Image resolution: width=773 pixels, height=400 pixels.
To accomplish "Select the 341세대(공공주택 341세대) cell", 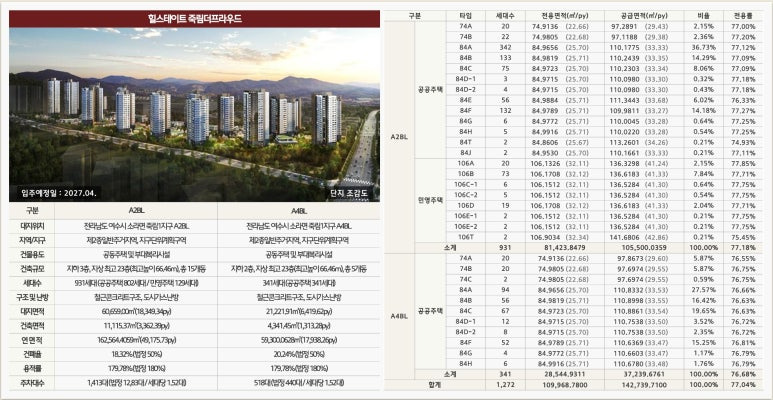I will (x=299, y=284).
